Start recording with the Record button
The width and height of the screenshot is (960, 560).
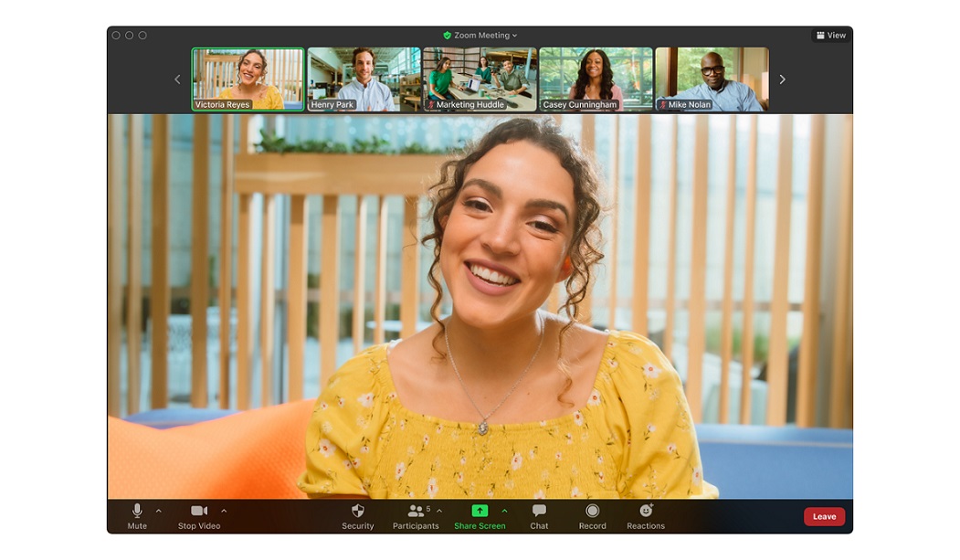592,516
